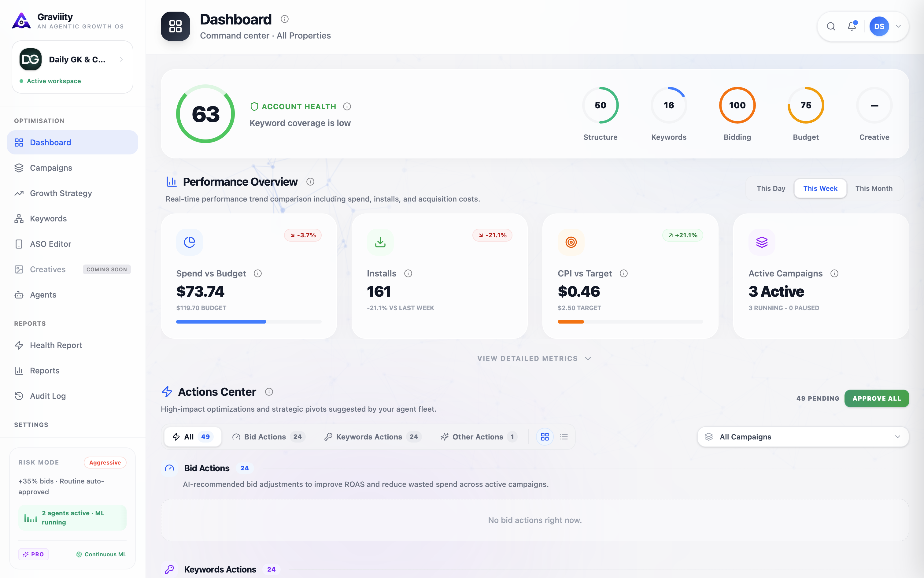Switch to list view of actions
The image size is (924, 578).
564,437
